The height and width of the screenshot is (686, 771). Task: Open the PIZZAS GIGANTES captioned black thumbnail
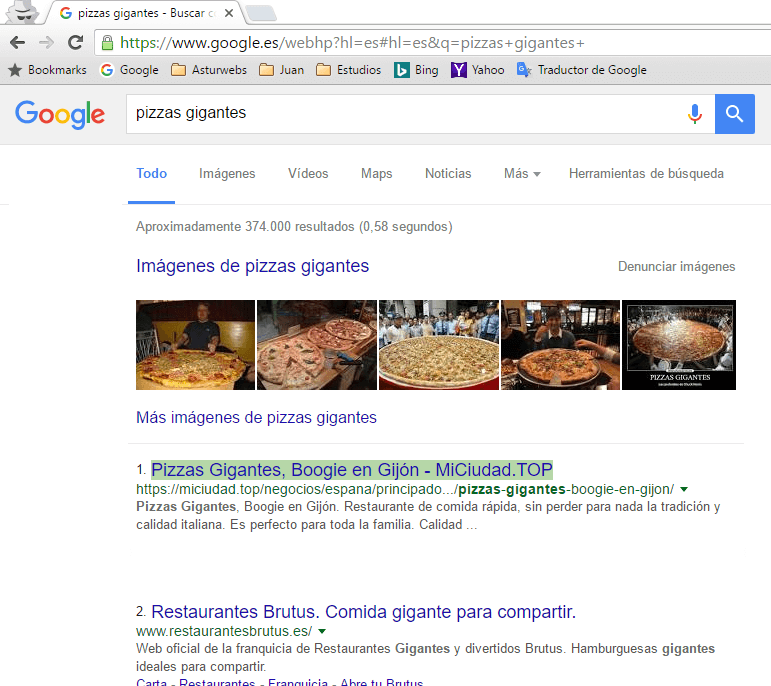click(679, 345)
